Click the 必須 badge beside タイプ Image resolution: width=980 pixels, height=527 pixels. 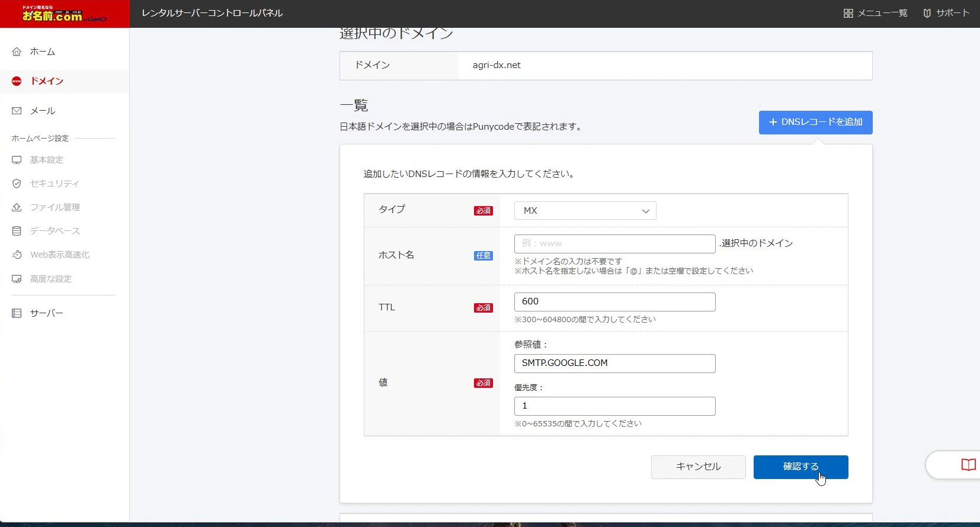click(483, 211)
